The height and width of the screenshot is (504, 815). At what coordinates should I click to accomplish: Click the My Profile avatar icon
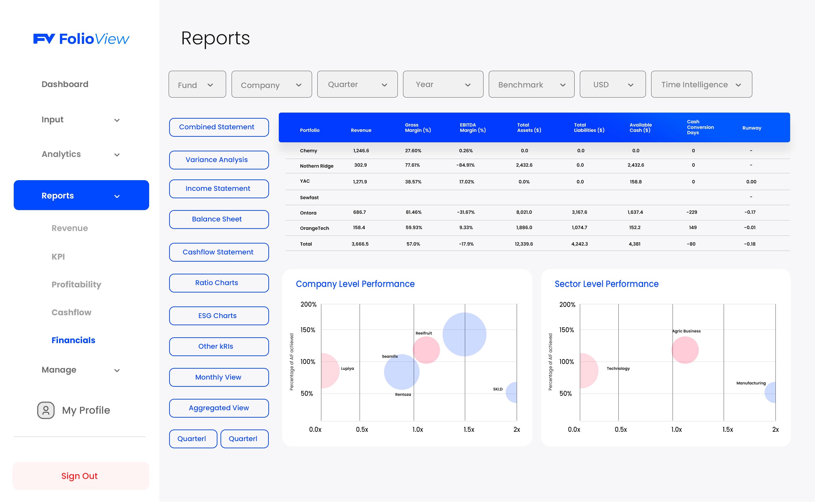click(46, 410)
